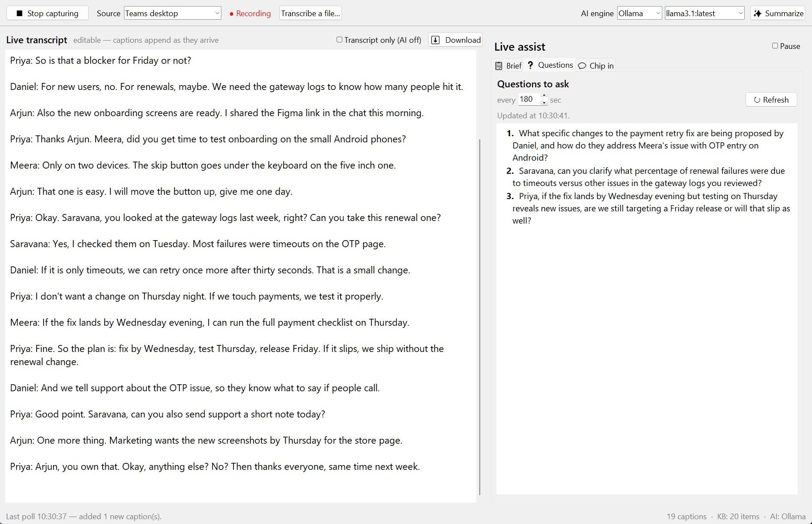Image resolution: width=812 pixels, height=524 pixels.
Task: Click Meera's line about the skip button
Action: pyautogui.click(x=203, y=165)
